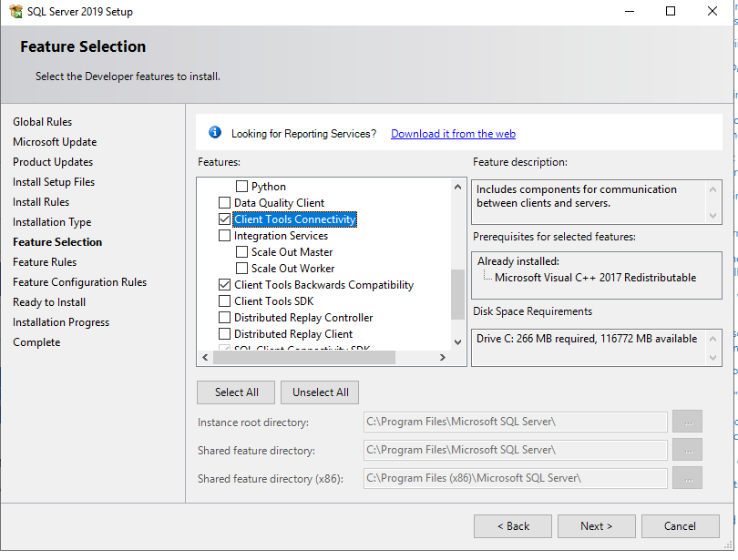
Task: Select the Complete step
Action: (x=36, y=342)
